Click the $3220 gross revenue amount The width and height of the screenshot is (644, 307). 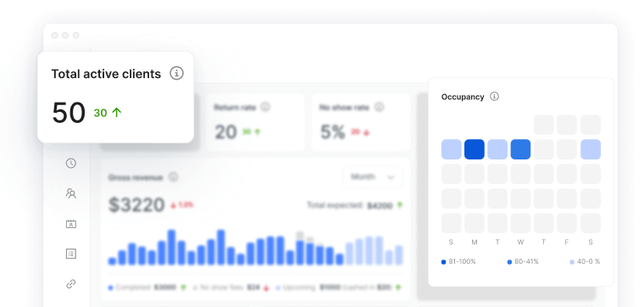136,204
